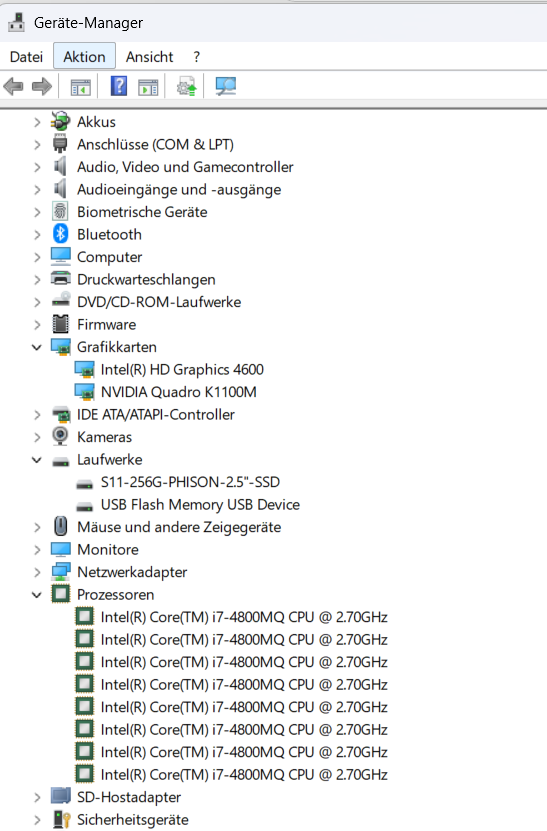Expand the IDE ATA/ATAPI-Controller category
The width and height of the screenshot is (547, 831).
point(37,415)
